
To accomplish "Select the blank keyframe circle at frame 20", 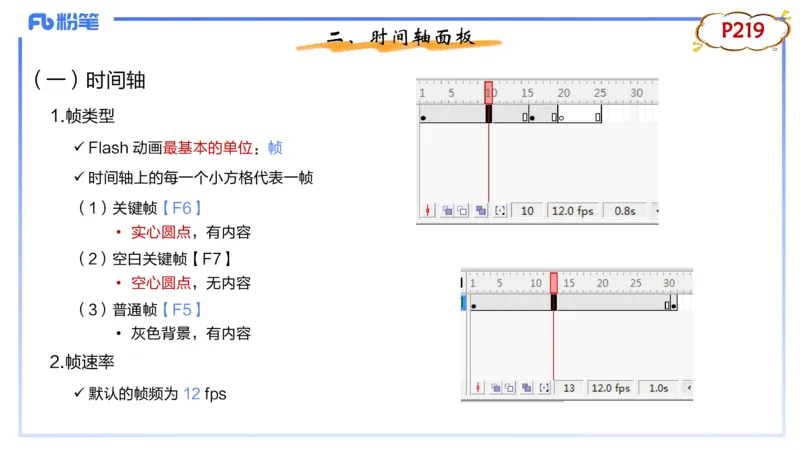I will (x=561, y=118).
